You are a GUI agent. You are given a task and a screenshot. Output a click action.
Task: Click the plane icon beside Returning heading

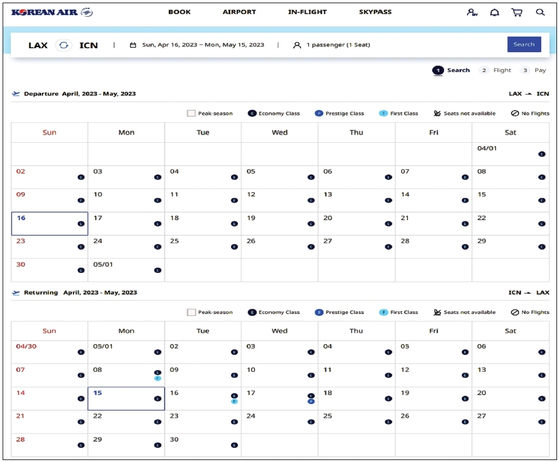tap(16, 293)
